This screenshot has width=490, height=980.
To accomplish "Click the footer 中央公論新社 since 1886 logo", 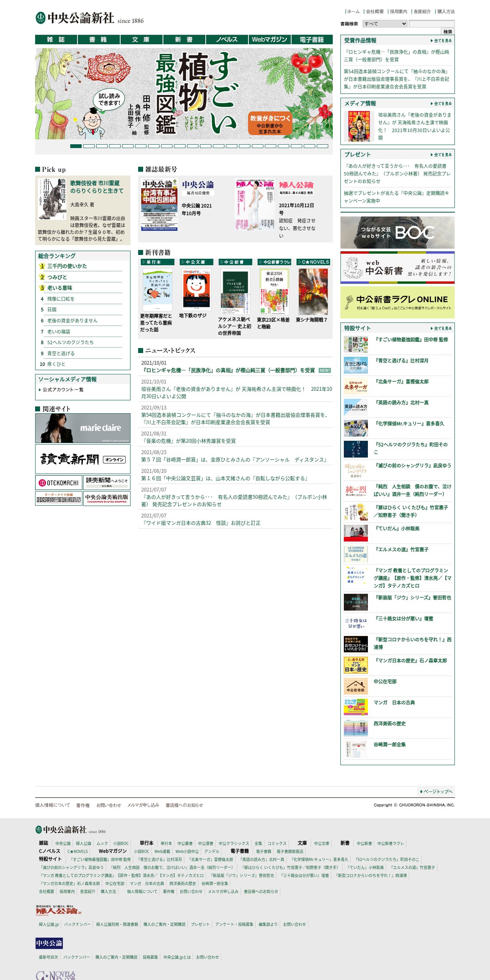I will (71, 830).
